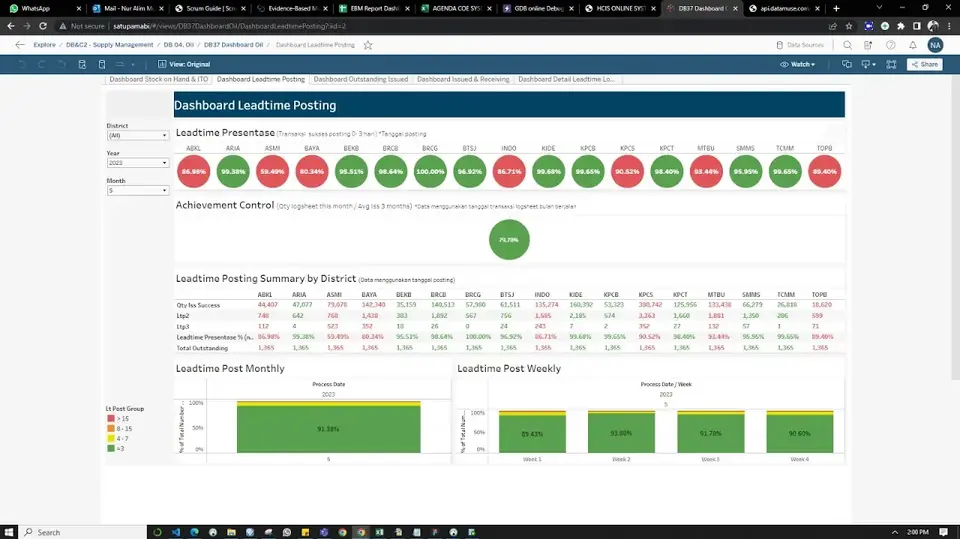Select the TOPB 89.40% red circle
The image size is (960, 539).
tap(824, 172)
